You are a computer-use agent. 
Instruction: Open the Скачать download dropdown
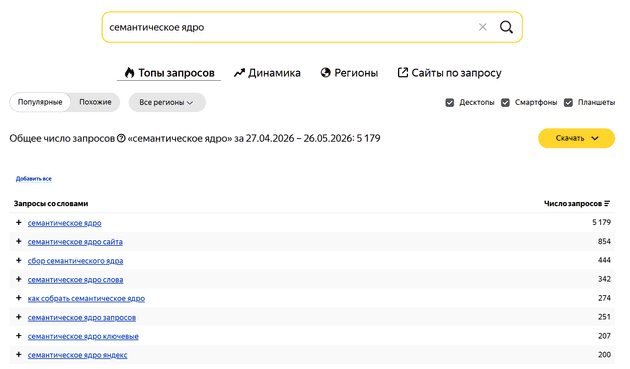[x=577, y=138]
